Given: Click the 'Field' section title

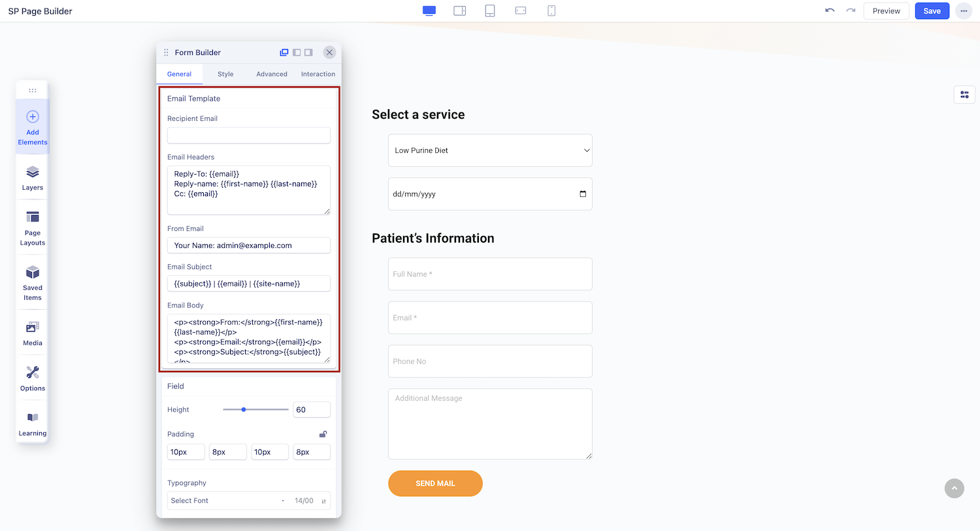Looking at the screenshot, I should [176, 386].
